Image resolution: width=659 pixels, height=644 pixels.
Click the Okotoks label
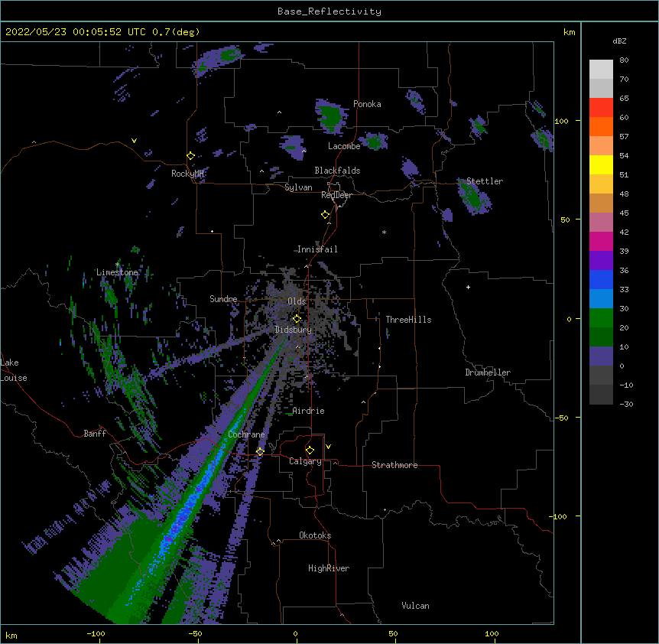click(x=315, y=535)
